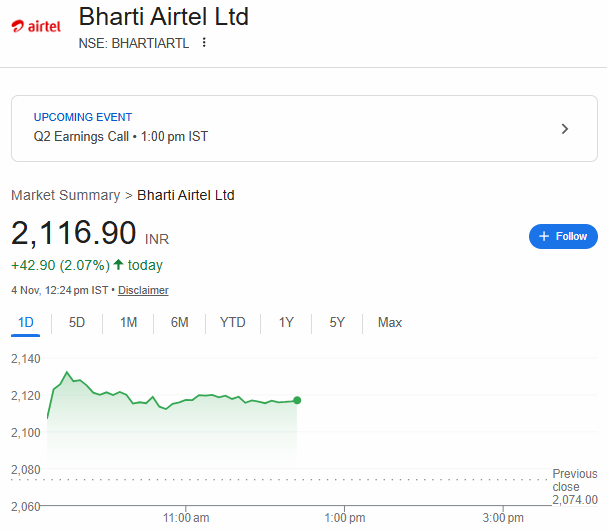607x531 pixels.
Task: Expand the upcoming event chevron arrow
Action: [565, 129]
